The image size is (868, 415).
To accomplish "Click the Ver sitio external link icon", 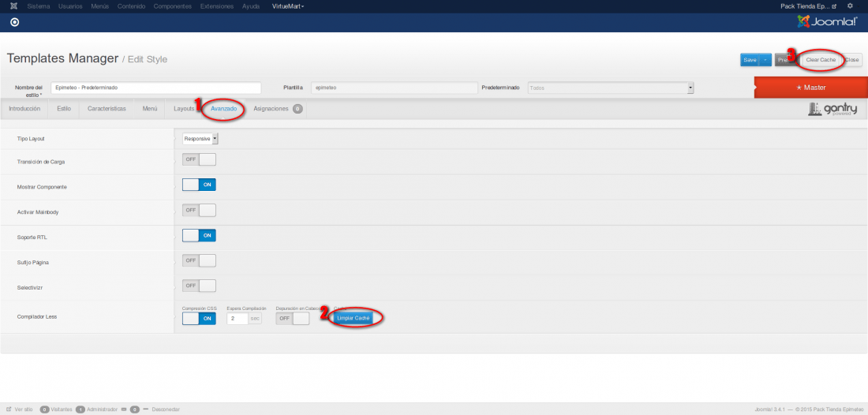I will [9, 409].
